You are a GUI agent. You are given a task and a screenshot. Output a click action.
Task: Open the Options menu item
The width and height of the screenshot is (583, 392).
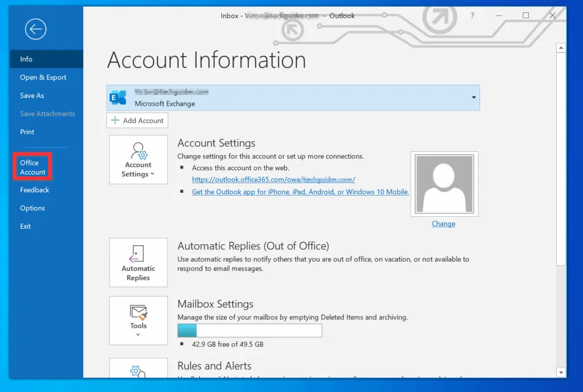pos(32,208)
